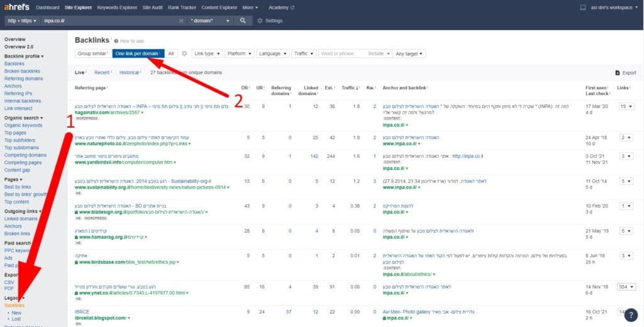644x327 pixels.
Task: Open the hagainativ.com/archives/2567 referring page
Action: click(x=108, y=112)
